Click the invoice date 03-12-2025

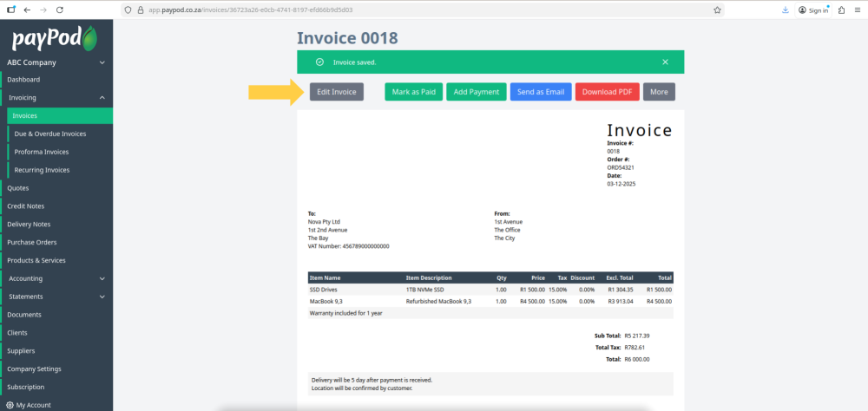coord(621,184)
